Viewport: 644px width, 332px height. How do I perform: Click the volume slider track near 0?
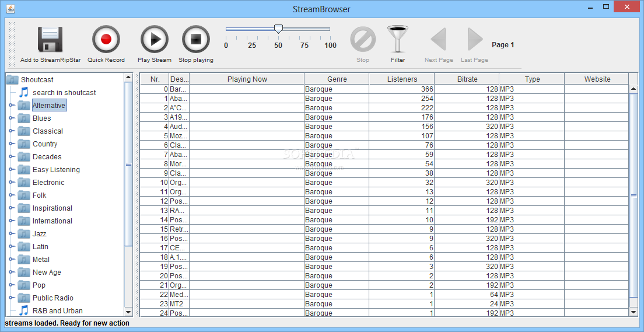click(x=228, y=29)
